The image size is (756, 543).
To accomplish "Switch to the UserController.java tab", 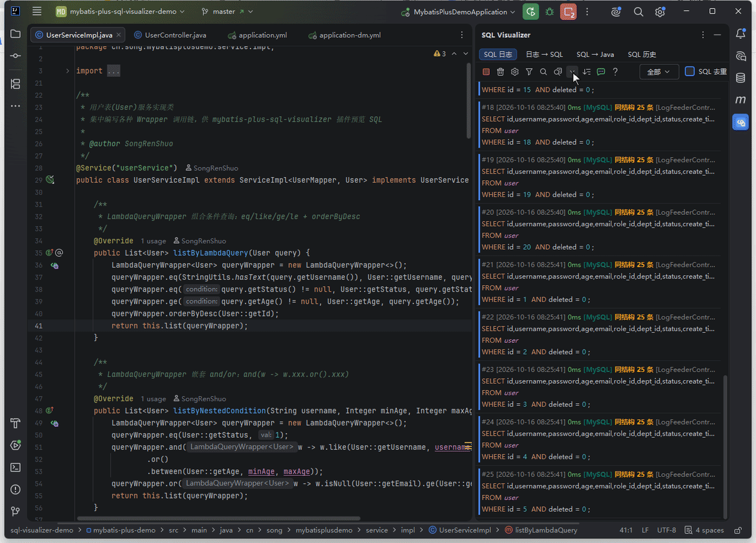I will tap(170, 35).
